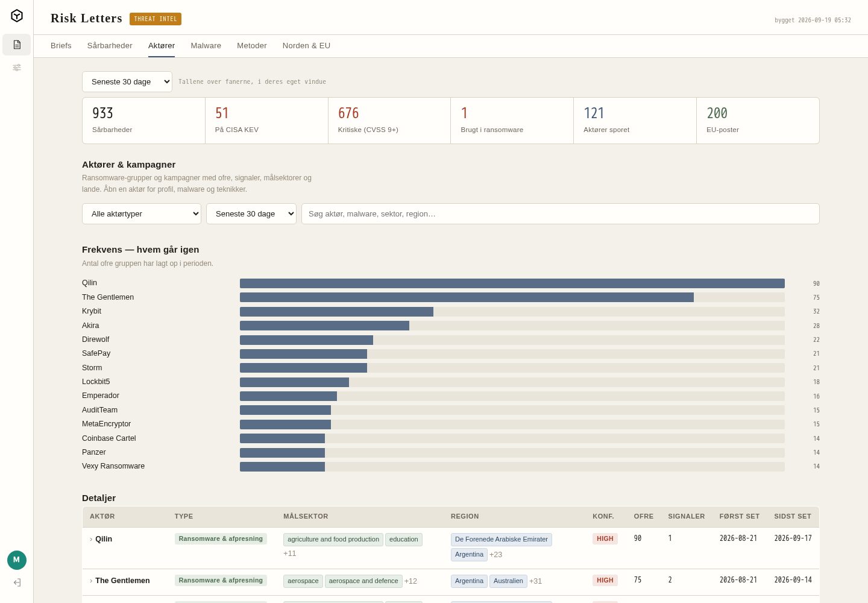Click the Lockbit5 label in frequency chart
The image size is (868, 603).
click(96, 382)
